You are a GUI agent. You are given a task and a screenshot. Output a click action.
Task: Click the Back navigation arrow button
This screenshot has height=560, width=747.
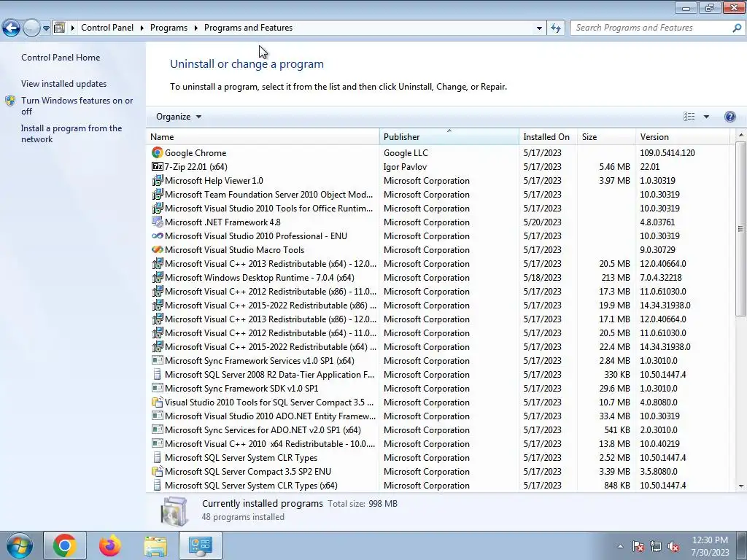[x=12, y=28]
